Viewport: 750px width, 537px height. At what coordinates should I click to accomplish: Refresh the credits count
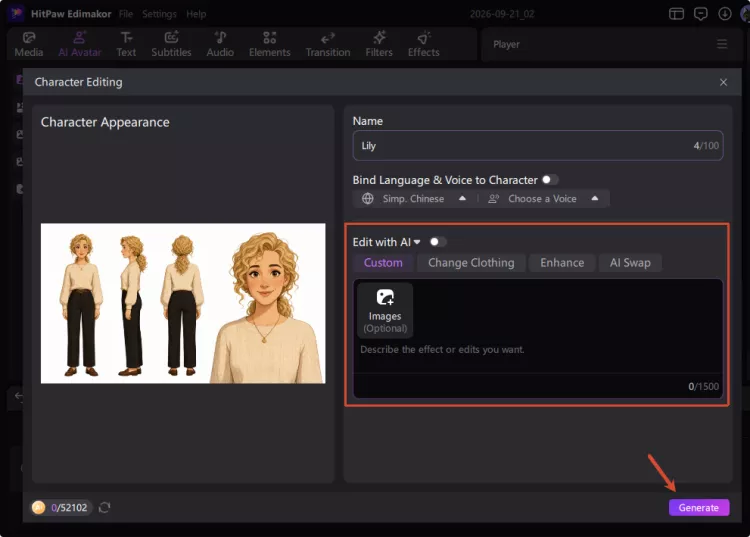click(104, 507)
